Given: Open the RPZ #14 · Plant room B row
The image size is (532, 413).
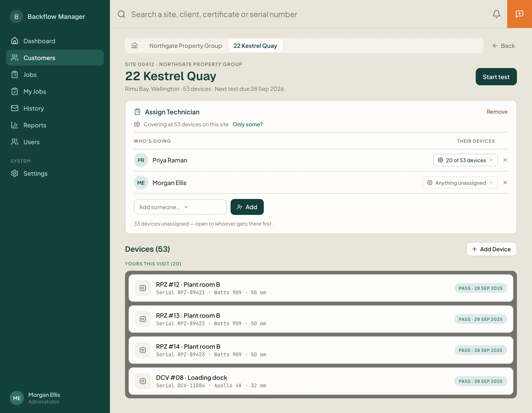Looking at the screenshot, I should coord(321,350).
